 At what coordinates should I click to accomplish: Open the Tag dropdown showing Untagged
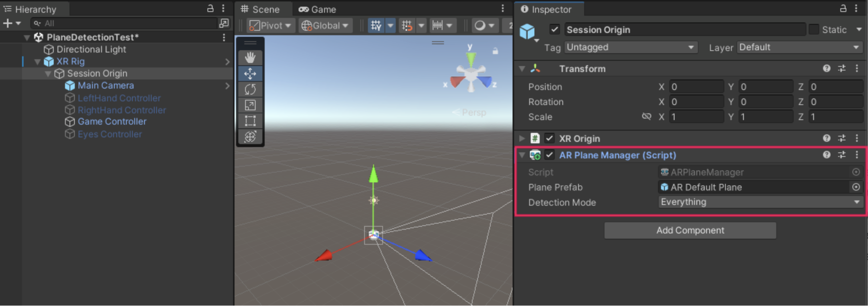tap(630, 47)
